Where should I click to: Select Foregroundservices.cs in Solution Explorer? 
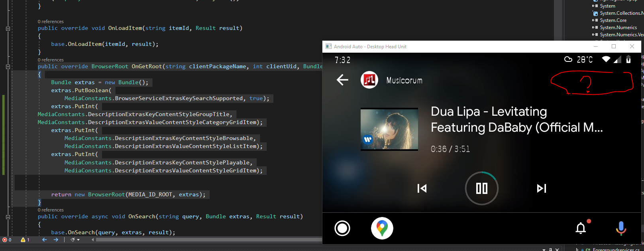pos(616,249)
